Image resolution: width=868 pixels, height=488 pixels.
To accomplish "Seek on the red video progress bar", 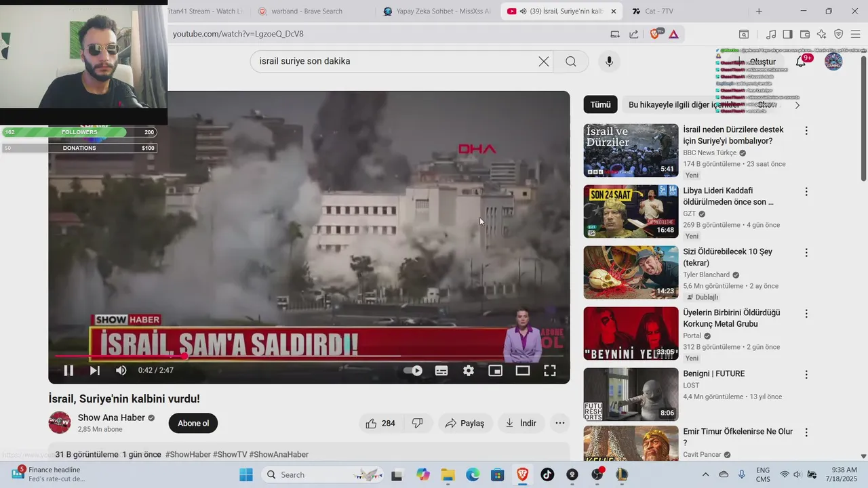I will pyautogui.click(x=309, y=356).
